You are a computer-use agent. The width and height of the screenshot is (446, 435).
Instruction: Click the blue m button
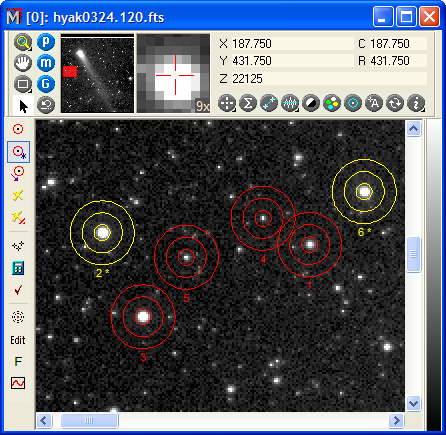click(46, 63)
